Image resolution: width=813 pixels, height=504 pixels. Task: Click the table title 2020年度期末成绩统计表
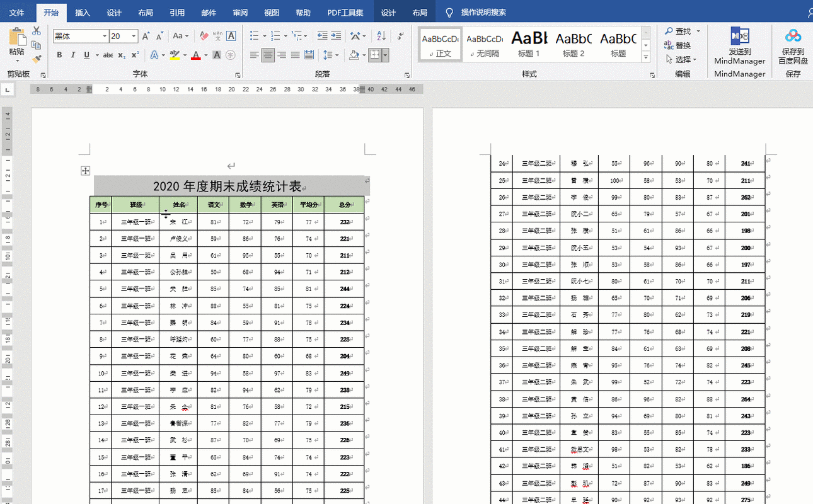click(228, 186)
